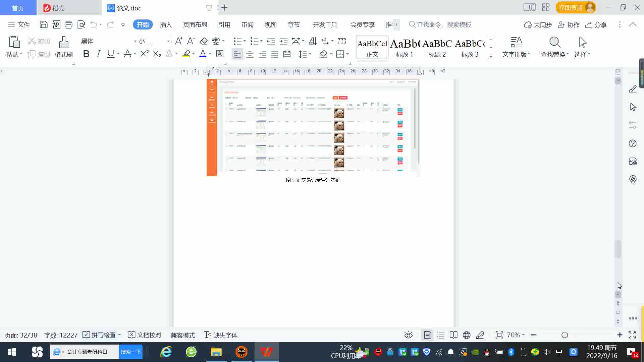Toggle eye protection mode icon
Screen dimensions: 644x362
[x=408, y=335]
